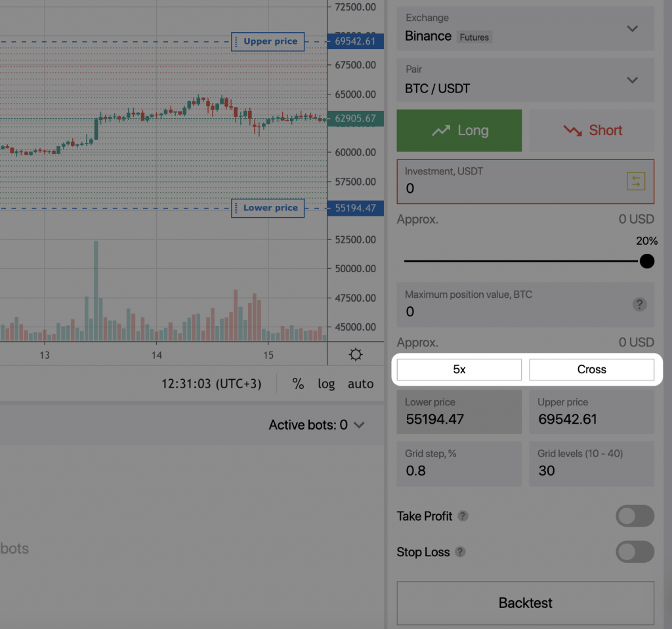This screenshot has width=672, height=629.
Task: Enable logarithmic scale on the chart
Action: (326, 384)
